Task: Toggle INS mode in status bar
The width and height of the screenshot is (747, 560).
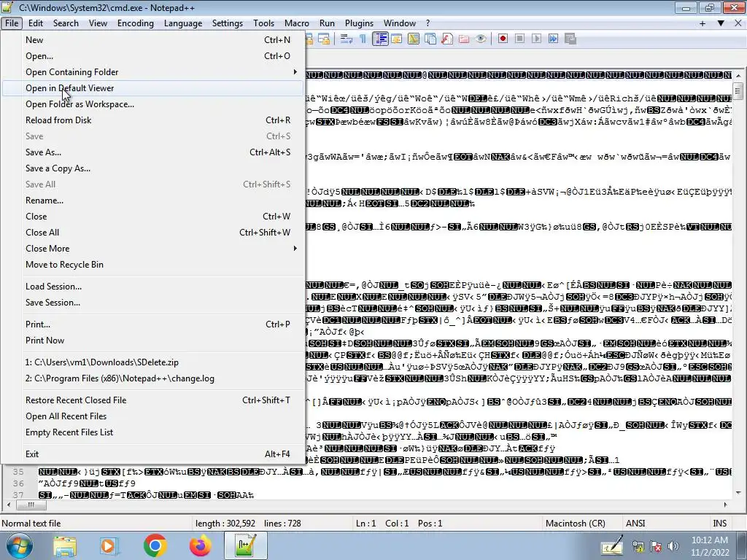Action: coord(719,524)
